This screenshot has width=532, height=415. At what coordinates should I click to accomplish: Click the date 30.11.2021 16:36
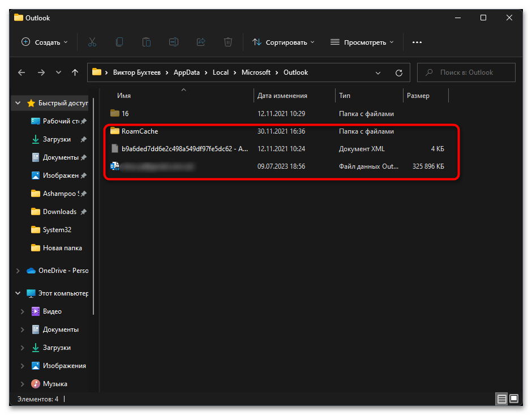tap(281, 131)
